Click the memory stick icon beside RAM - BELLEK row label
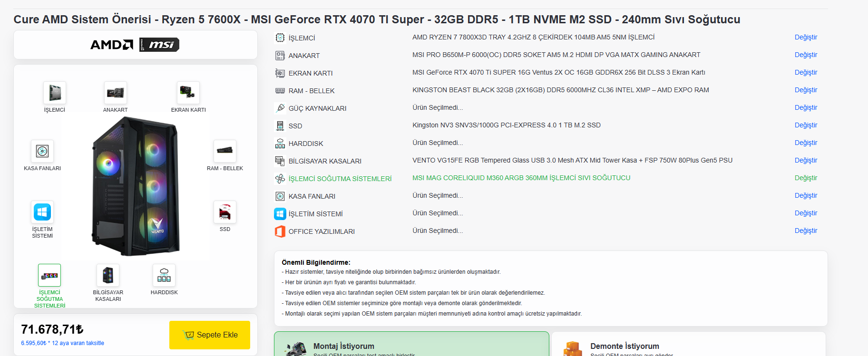The width and height of the screenshot is (868, 356). pos(280,90)
